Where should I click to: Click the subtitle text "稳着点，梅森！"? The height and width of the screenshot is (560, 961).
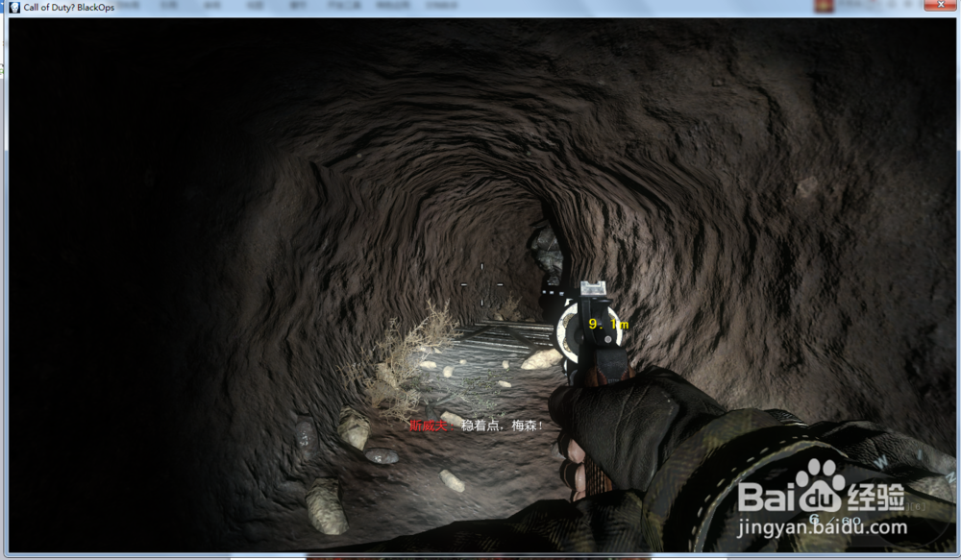pos(502,426)
